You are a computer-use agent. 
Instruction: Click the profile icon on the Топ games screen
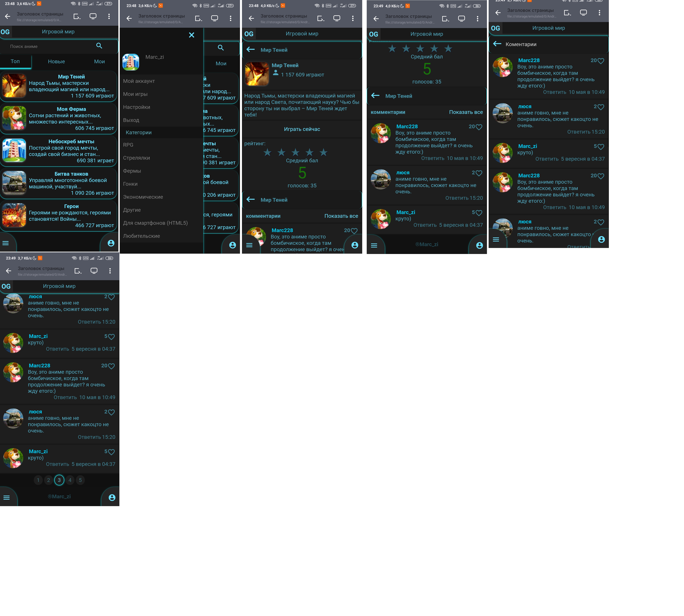[x=111, y=243]
